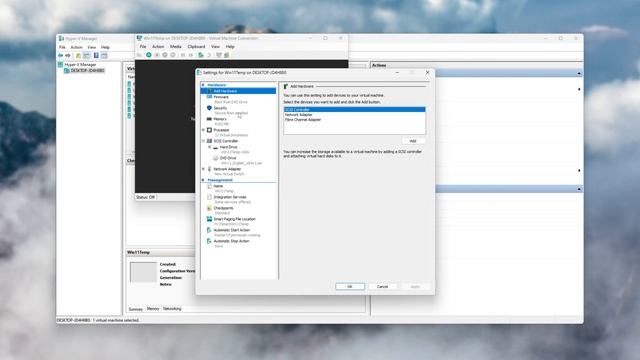Click the Ctrl+Alt+Delete icon in VM Connection toolbar
The width and height of the screenshot is (640, 360).
tap(139, 55)
